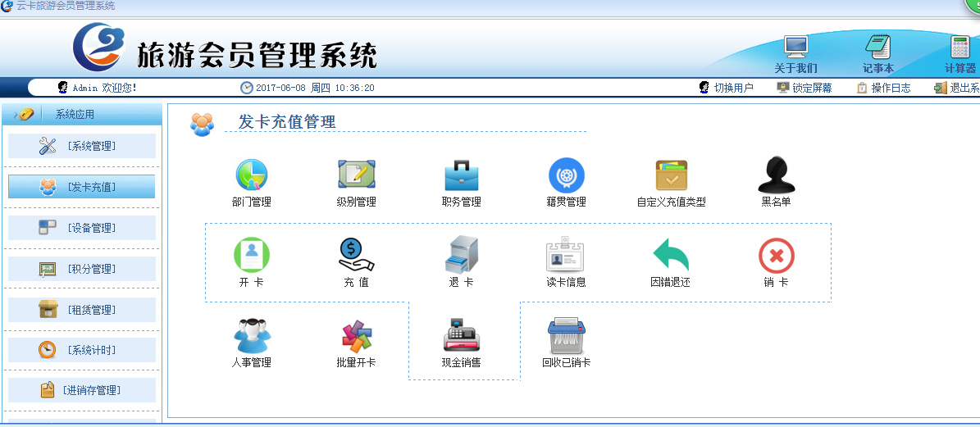
Task: Select [进销存管理] in the sidebar
Action: [x=82, y=390]
